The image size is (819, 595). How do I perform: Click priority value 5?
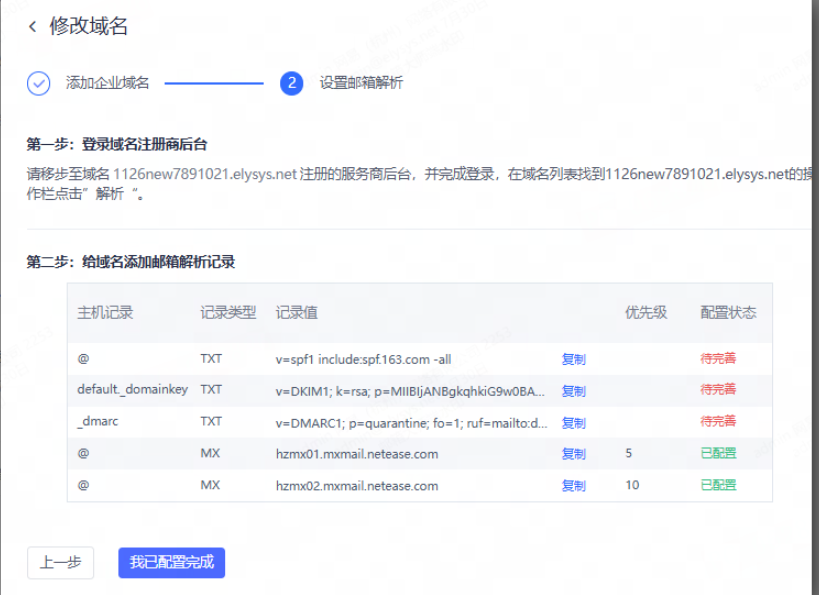tap(629, 453)
